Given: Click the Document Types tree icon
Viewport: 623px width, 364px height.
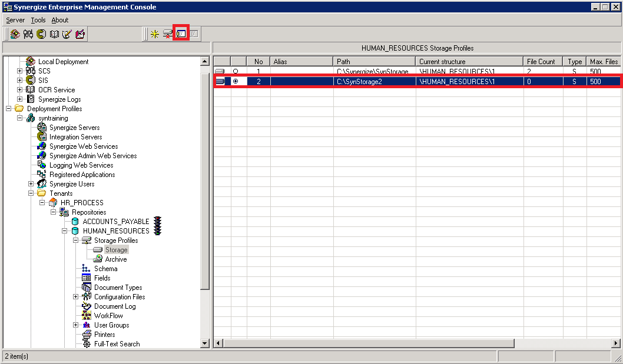Looking at the screenshot, I should 86,288.
